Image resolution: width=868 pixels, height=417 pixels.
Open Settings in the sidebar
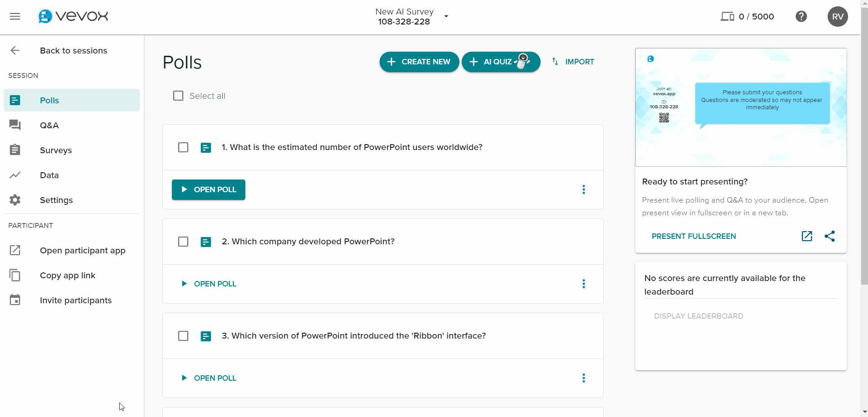point(72,200)
